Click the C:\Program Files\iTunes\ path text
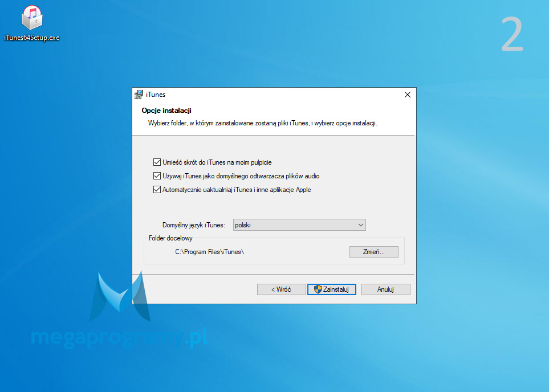This screenshot has height=392, width=549. 209,252
